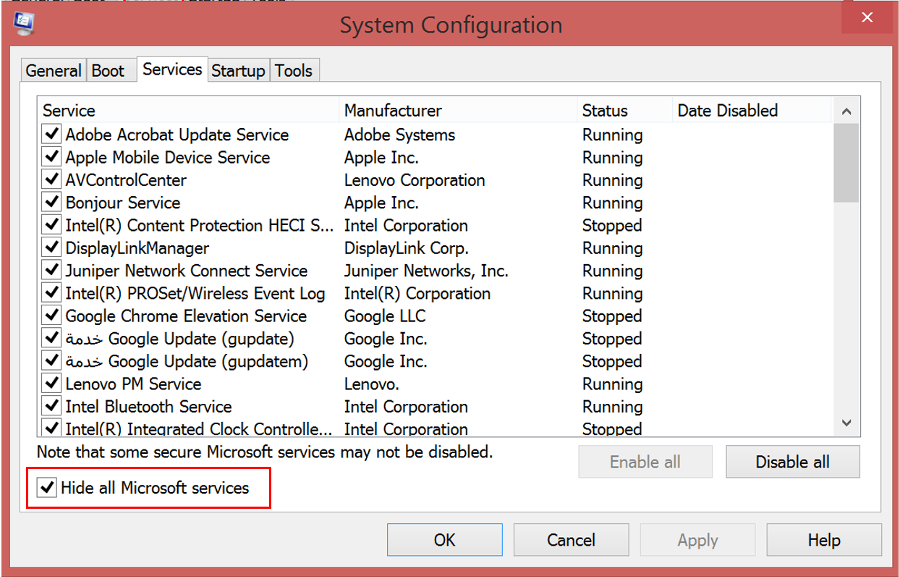Uncheck Juniper Network Connect Service

click(x=52, y=270)
